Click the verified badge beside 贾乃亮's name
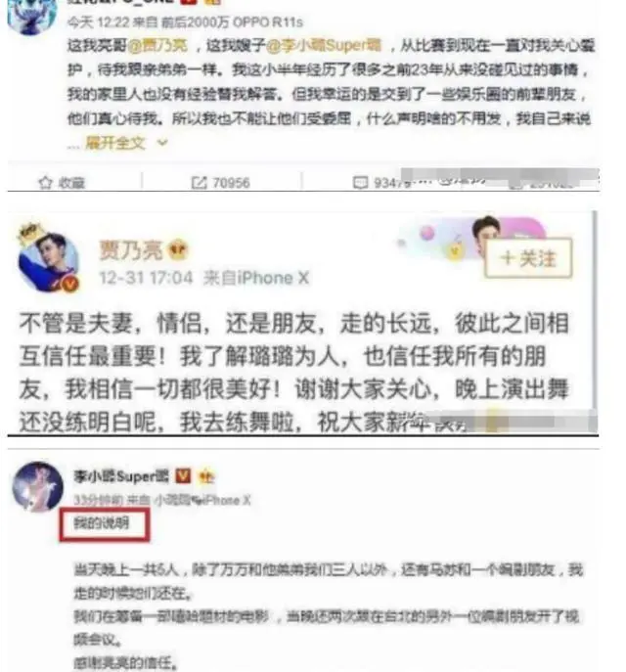 coord(178,249)
